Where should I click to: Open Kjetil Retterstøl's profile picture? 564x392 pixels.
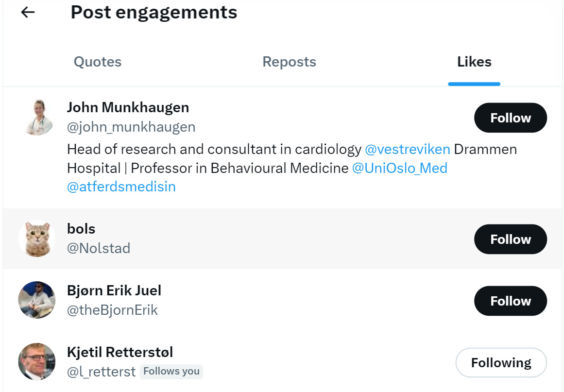pos(37,362)
